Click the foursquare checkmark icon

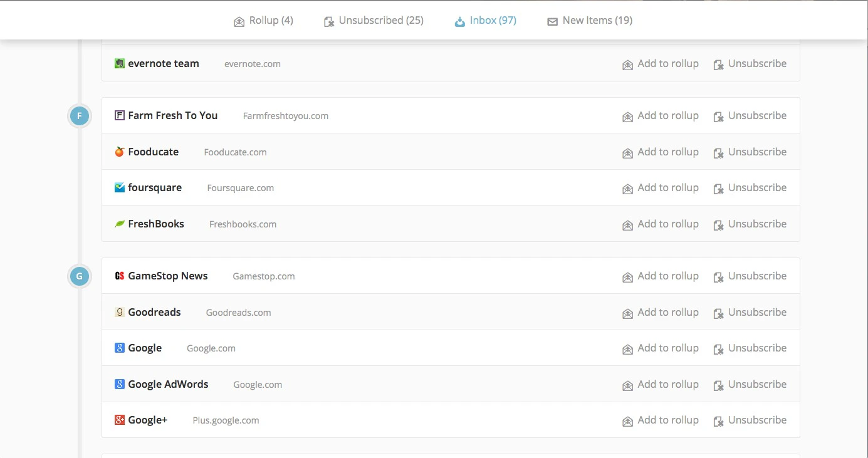[x=119, y=187]
